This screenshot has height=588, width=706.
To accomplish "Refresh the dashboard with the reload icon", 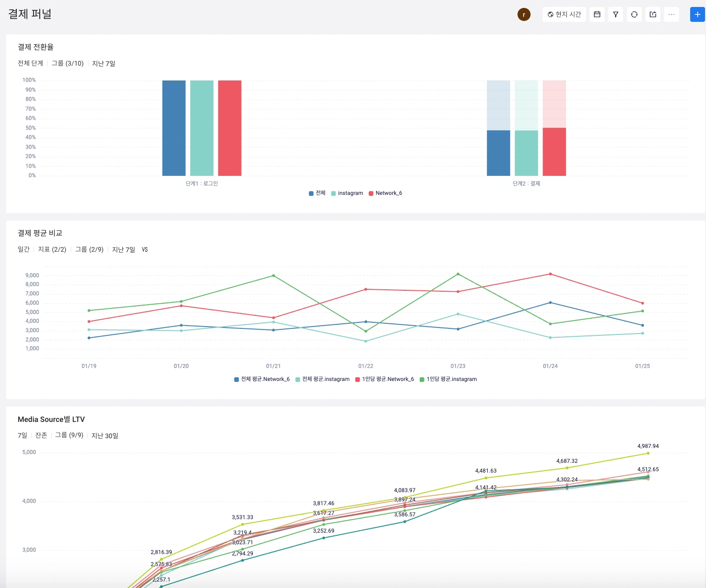I will point(634,14).
